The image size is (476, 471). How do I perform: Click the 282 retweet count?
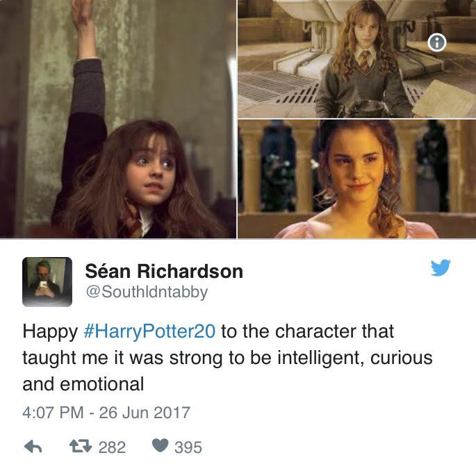112,447
